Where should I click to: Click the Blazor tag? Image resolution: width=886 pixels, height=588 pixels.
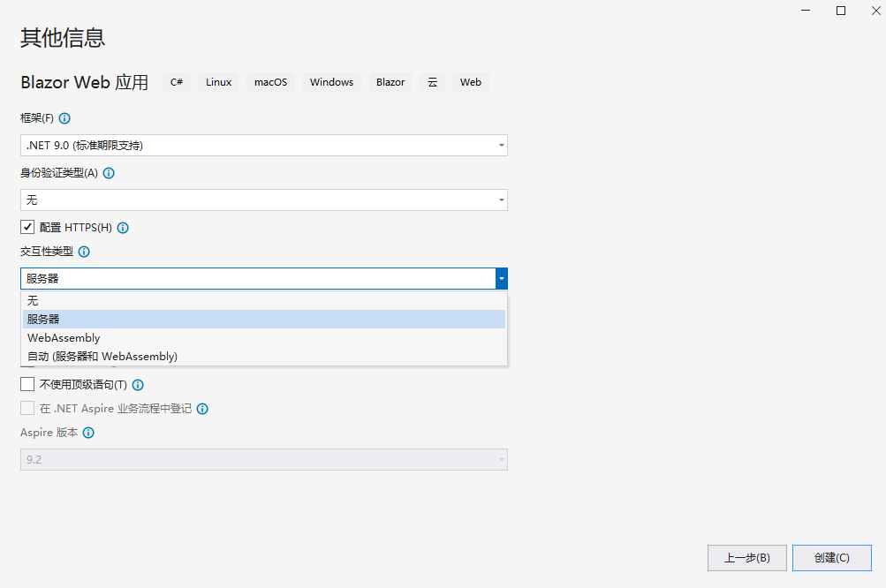tap(390, 82)
